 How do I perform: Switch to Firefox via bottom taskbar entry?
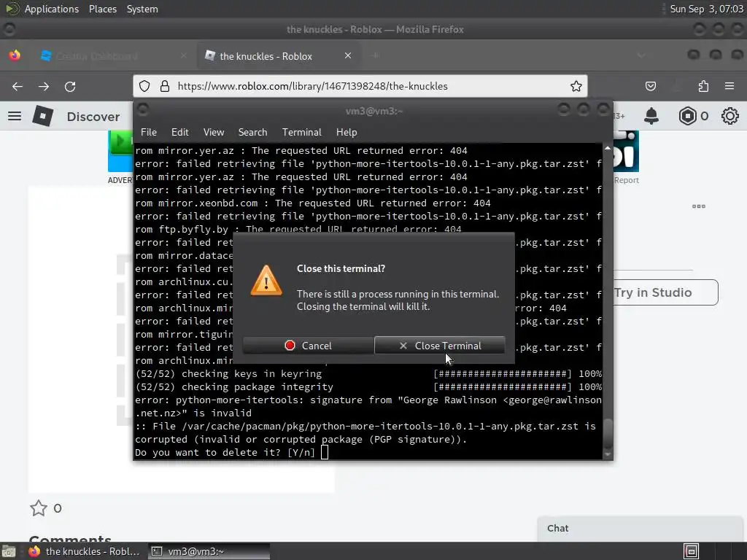pyautogui.click(x=84, y=551)
